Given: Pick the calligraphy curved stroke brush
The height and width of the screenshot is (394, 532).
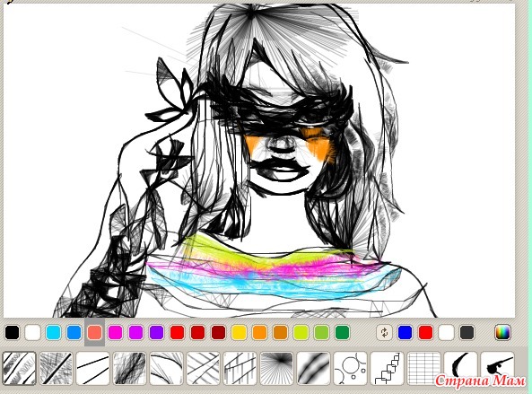Looking at the screenshot, I should (460, 368).
